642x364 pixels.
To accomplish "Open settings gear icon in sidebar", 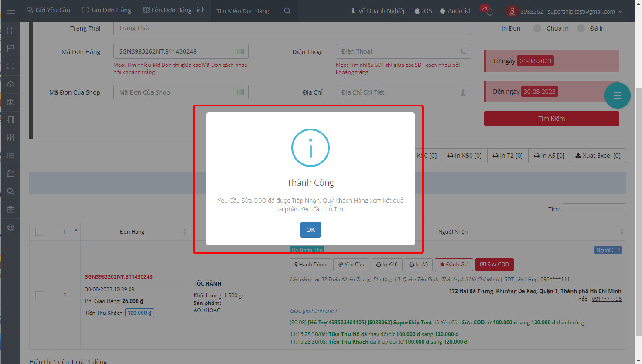I will coord(10,227).
